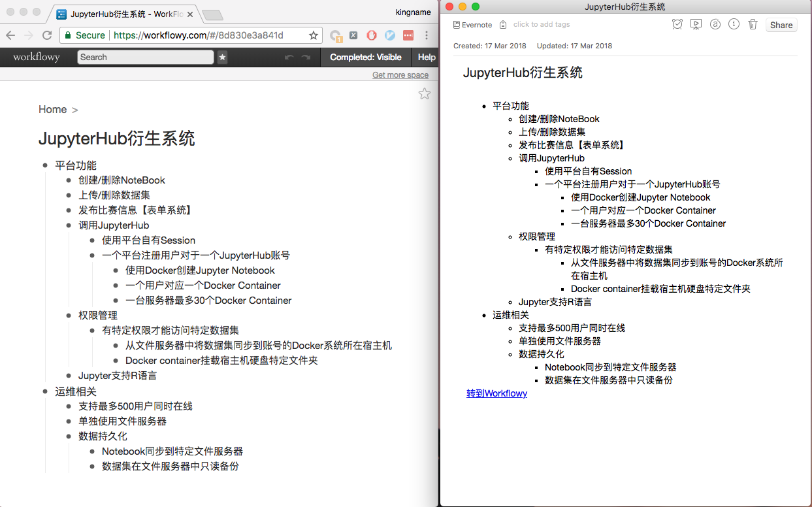Image resolution: width=812 pixels, height=507 pixels.
Task: Click the bullet beside 有特定权限才能访问特定数据集 in WorkFlowy
Action: tap(92, 331)
